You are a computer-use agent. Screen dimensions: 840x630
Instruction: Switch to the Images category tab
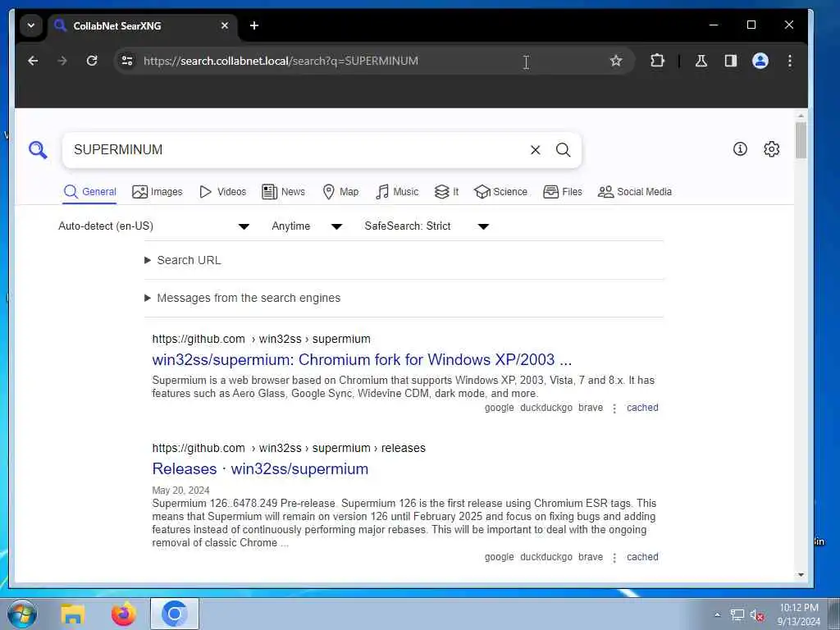point(157,192)
